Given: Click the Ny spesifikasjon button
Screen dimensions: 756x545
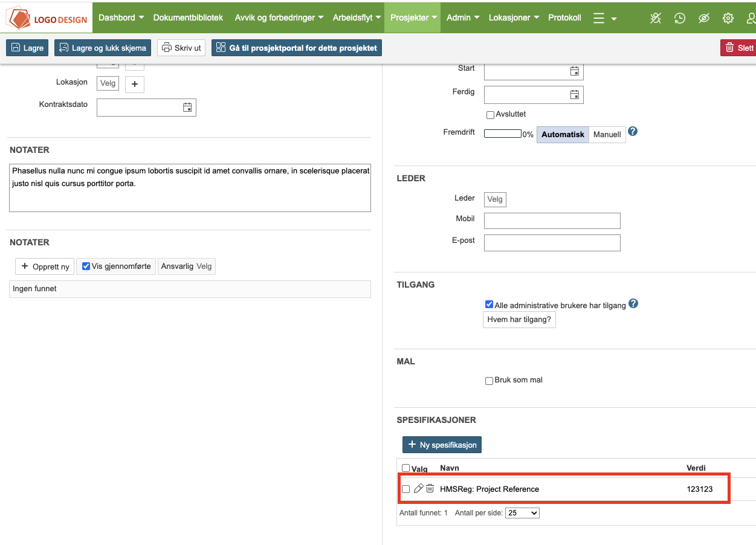Looking at the screenshot, I should coord(442,445).
